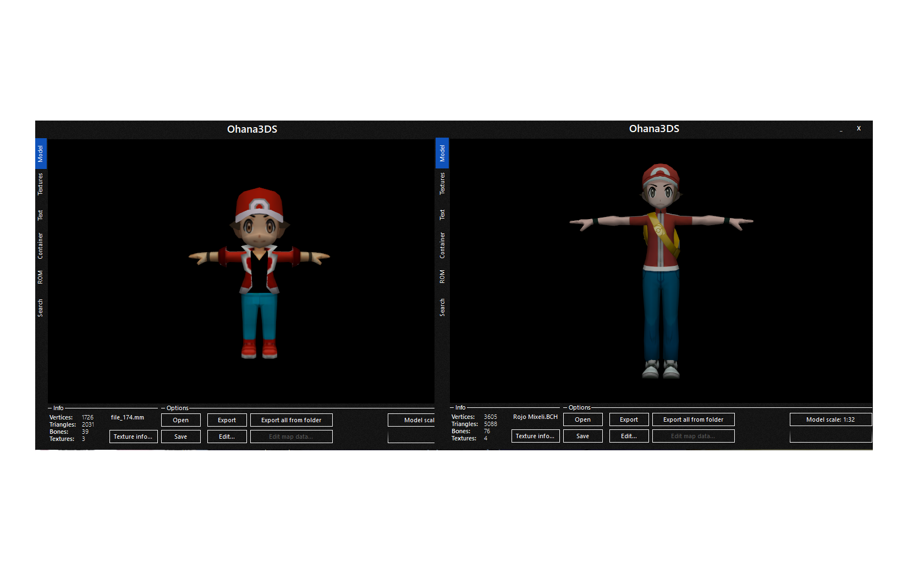Open Search tab in left Ohana3DS window
Screen dimensions: 924x578
coord(40,308)
